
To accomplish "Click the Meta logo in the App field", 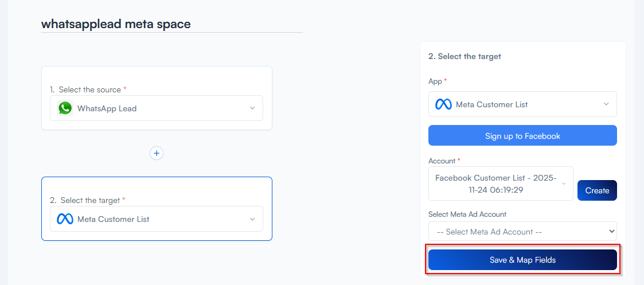I will pyautogui.click(x=443, y=104).
